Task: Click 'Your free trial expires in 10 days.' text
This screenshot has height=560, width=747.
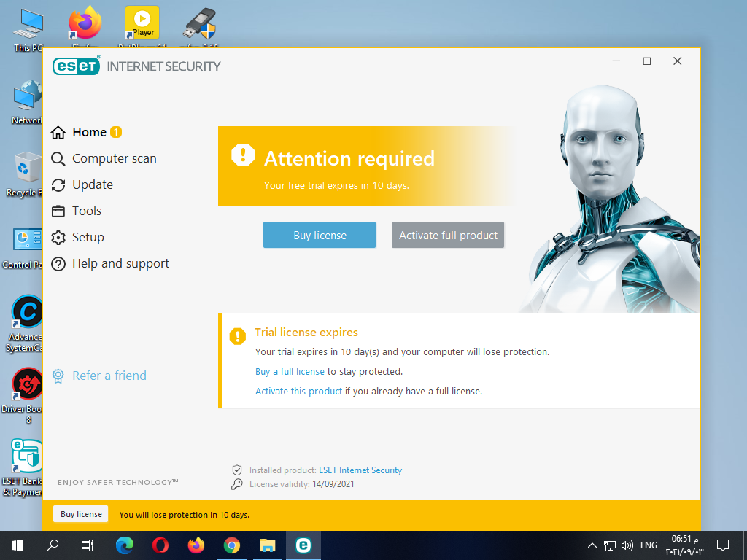Action: point(336,185)
